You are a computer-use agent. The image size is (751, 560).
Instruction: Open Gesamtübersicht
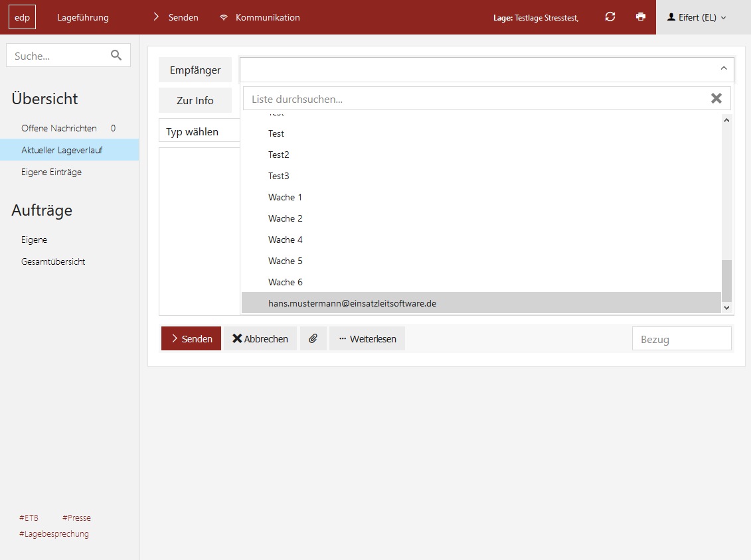tap(70, 262)
